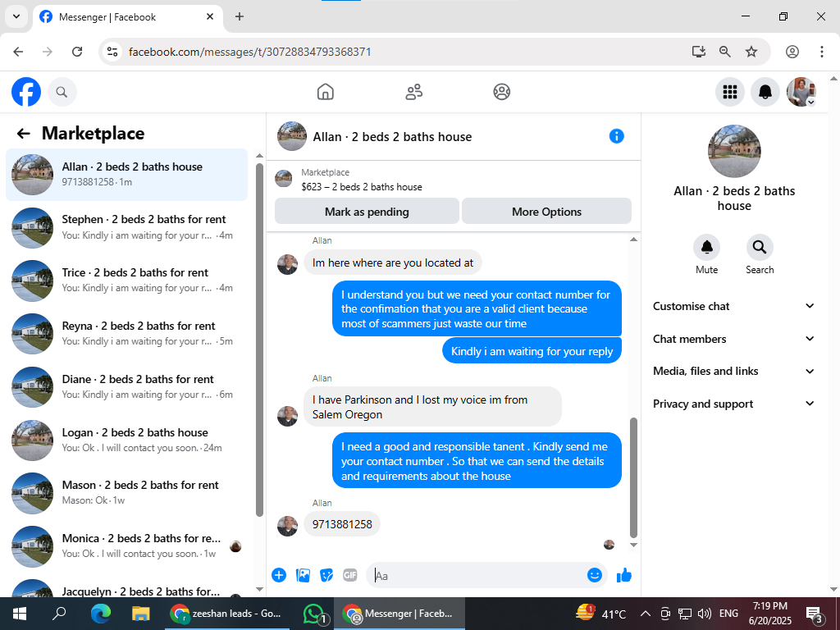This screenshot has width=840, height=630.
Task: Switch to zeeshan leads Chrome window
Action: tap(226, 614)
